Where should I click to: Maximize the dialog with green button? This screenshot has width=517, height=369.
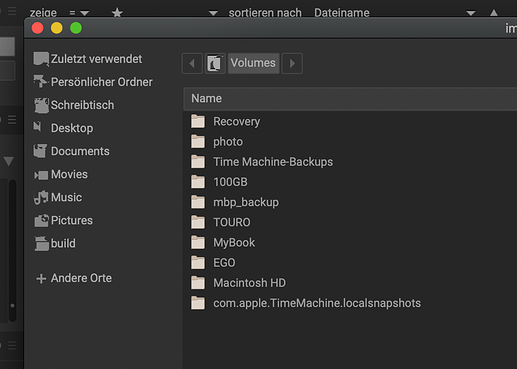(x=76, y=28)
